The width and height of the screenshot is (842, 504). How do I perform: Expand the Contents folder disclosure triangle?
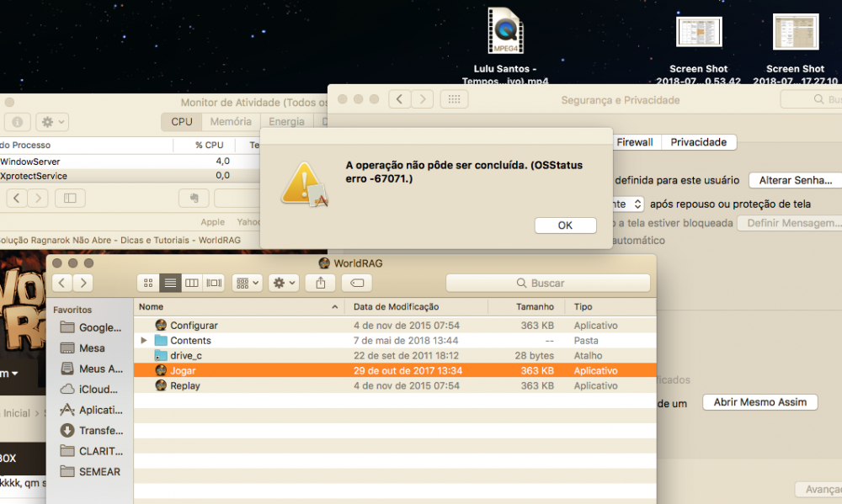[144, 340]
